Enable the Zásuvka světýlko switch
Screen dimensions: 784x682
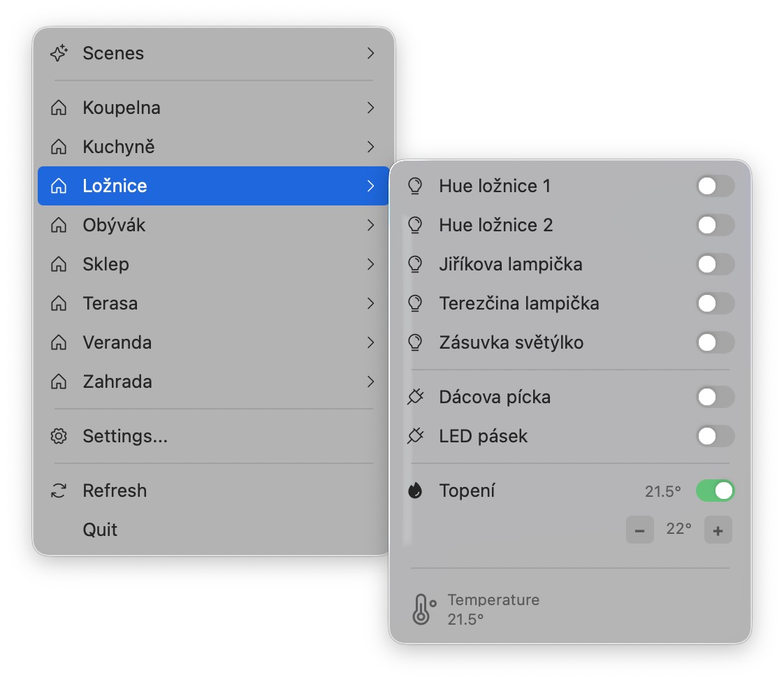click(715, 342)
